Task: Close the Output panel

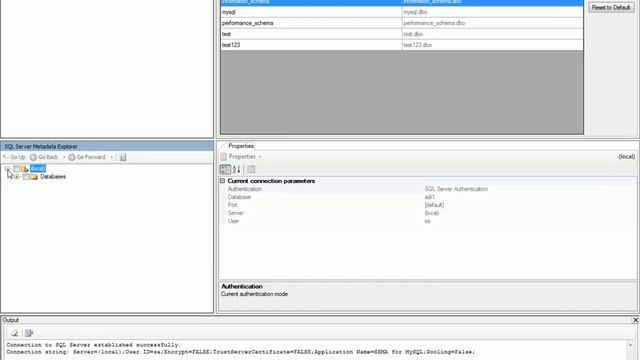Action: (635, 320)
